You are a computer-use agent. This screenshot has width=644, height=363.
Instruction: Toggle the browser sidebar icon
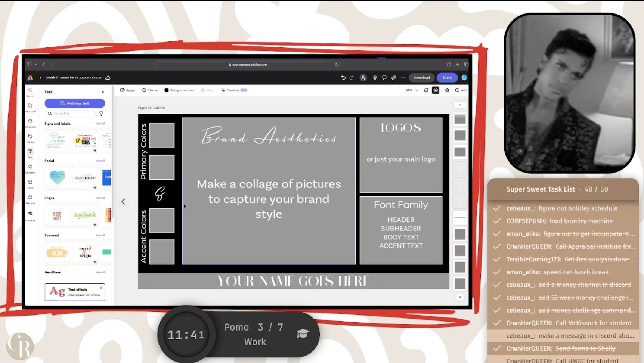point(29,65)
